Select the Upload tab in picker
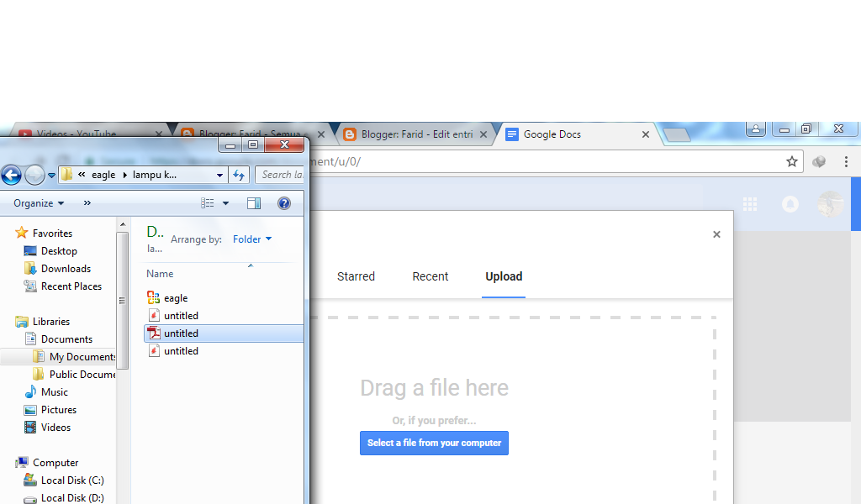 coord(504,276)
